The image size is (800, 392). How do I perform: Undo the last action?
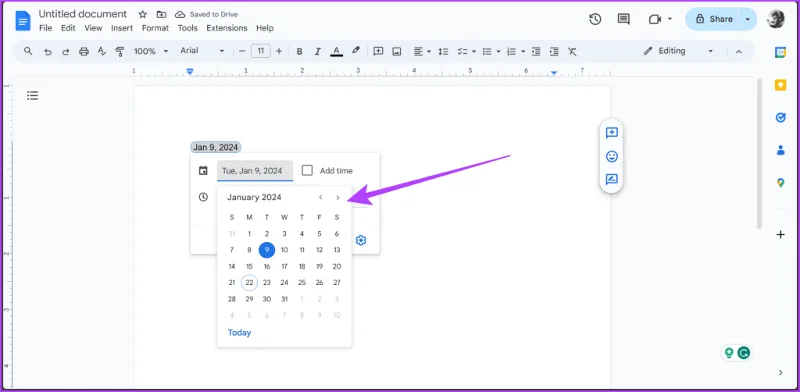point(47,51)
